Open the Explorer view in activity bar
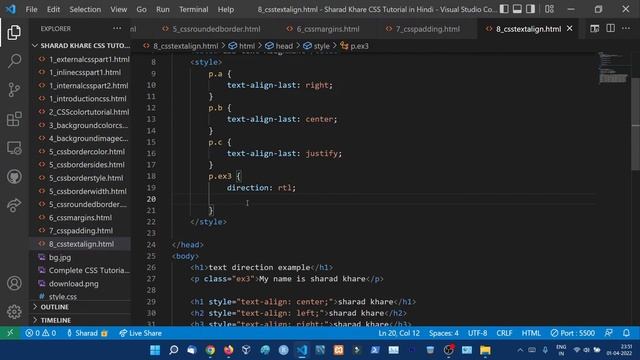 (x=14, y=32)
